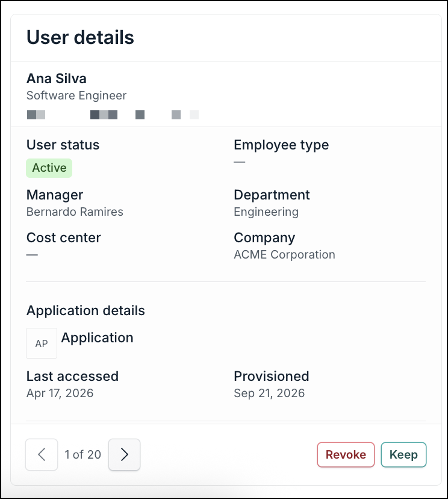Click the Last accessed label

tap(72, 377)
